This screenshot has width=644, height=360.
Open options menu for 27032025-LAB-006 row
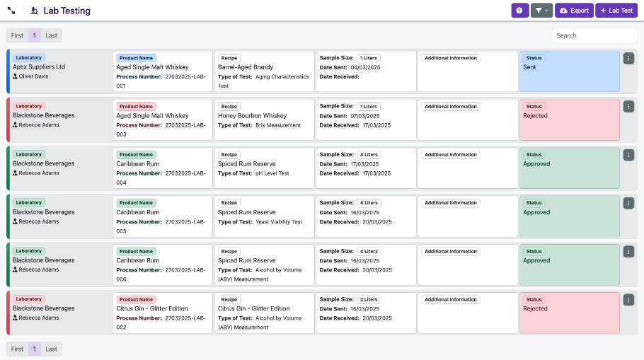pos(628,251)
